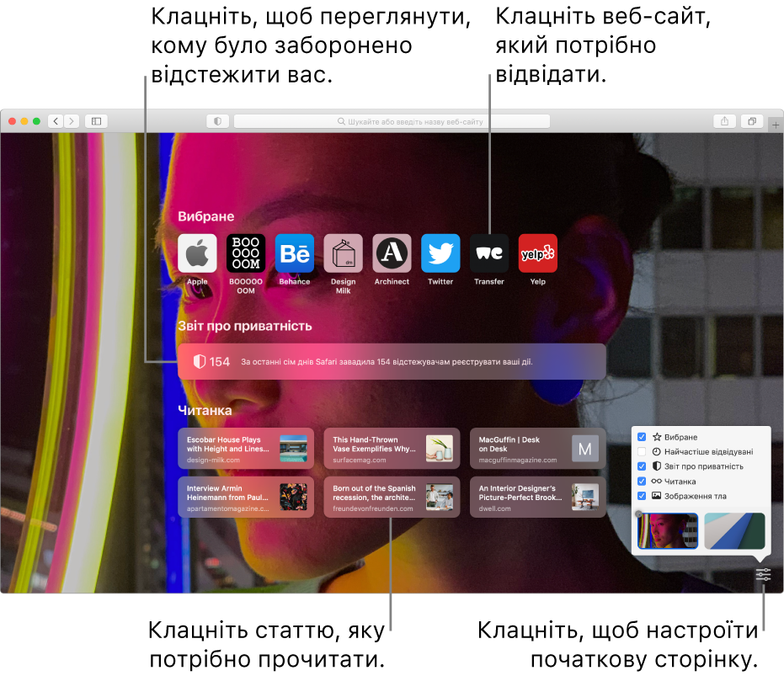784x676 pixels.
Task: Open Behance from the Favorites row
Action: 295,253
